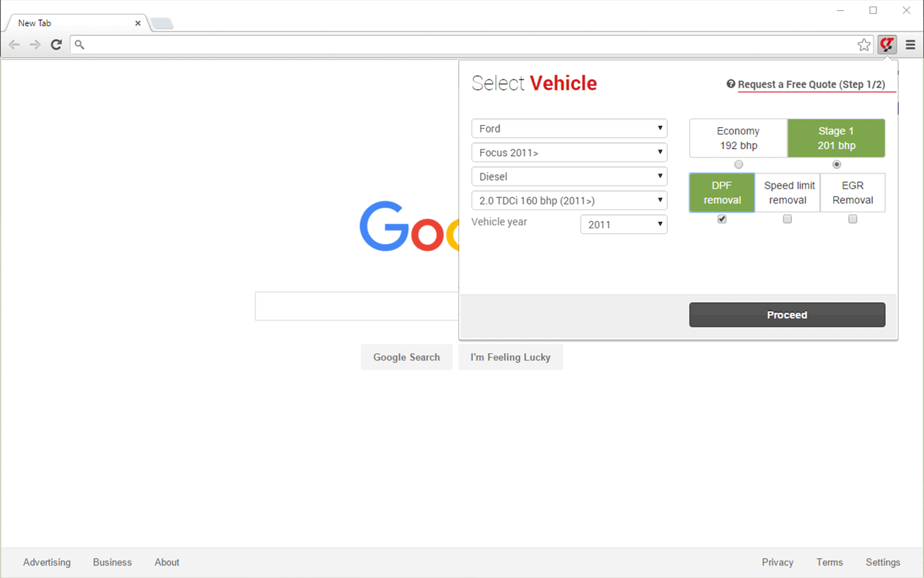Click the Vehicle year label
This screenshot has height=578, width=924.
point(500,222)
